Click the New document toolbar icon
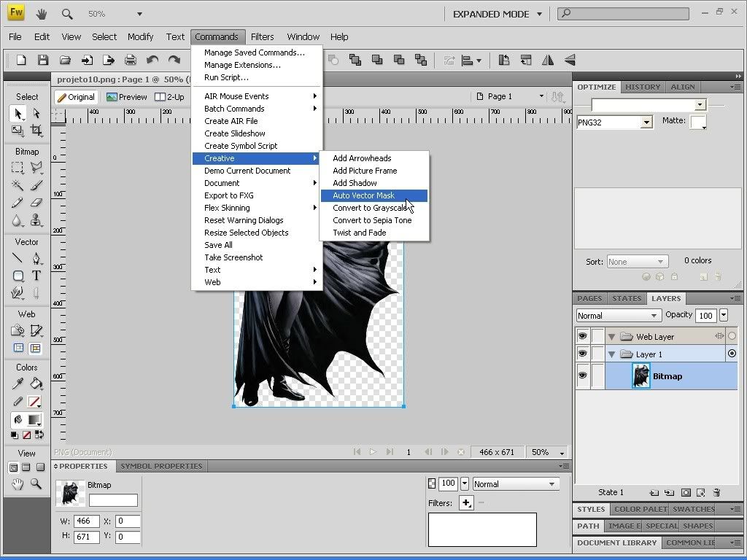Viewport: 747px width, 560px height. [x=21, y=60]
